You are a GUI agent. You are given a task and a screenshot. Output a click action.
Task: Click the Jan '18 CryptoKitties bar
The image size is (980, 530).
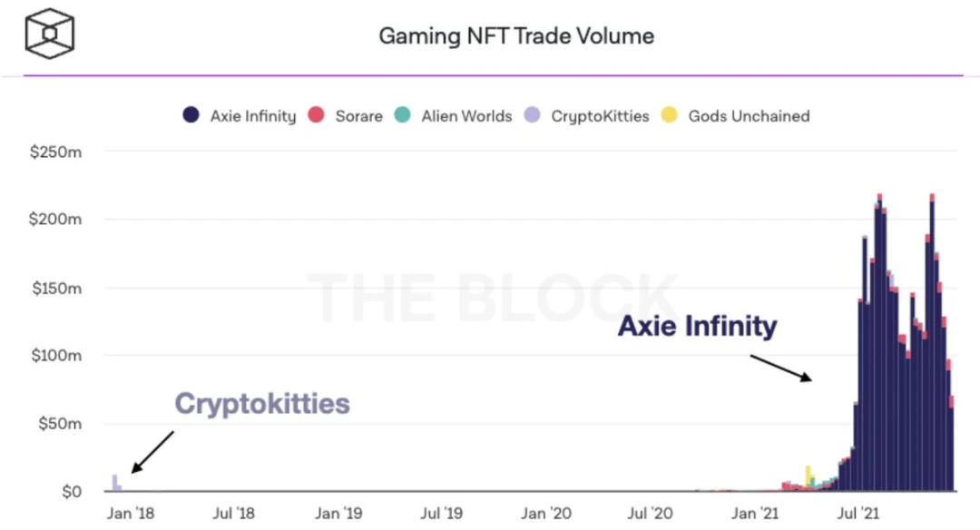click(x=114, y=483)
